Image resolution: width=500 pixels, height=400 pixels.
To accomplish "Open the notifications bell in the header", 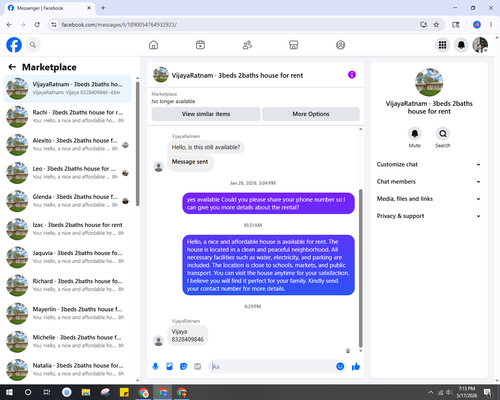I will (461, 45).
